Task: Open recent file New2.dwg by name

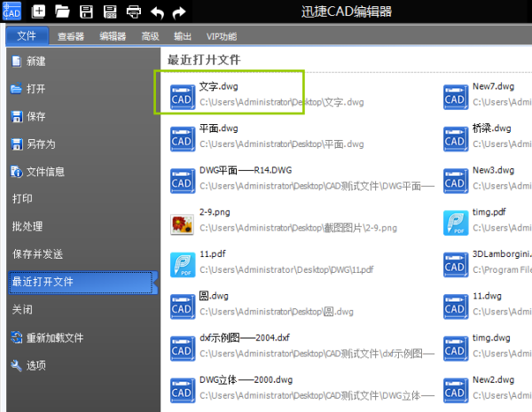Action: [494, 380]
